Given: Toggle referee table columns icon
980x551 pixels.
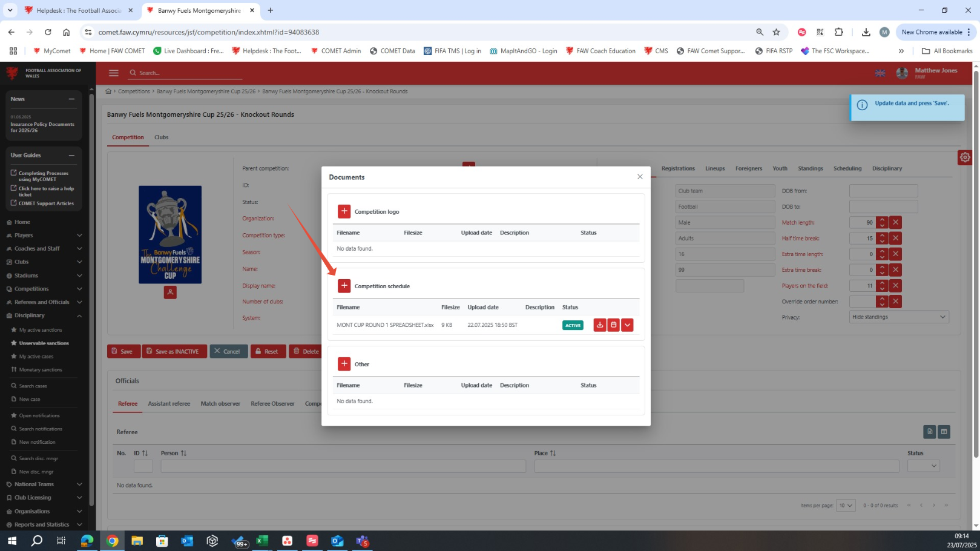Looking at the screenshot, I should tap(944, 432).
